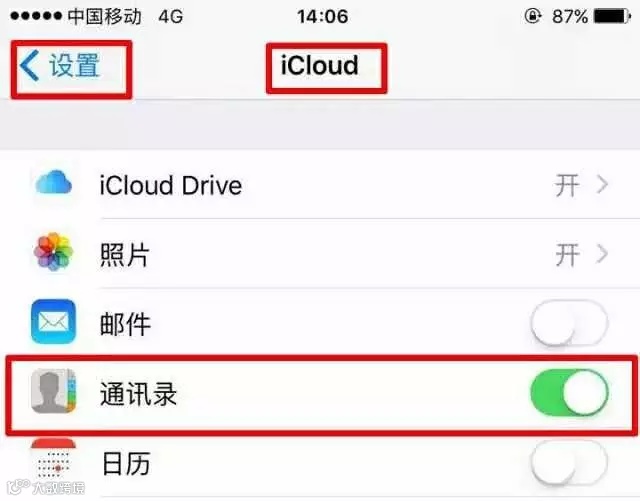Tap the iCloud title in navigation bar

tap(320, 65)
